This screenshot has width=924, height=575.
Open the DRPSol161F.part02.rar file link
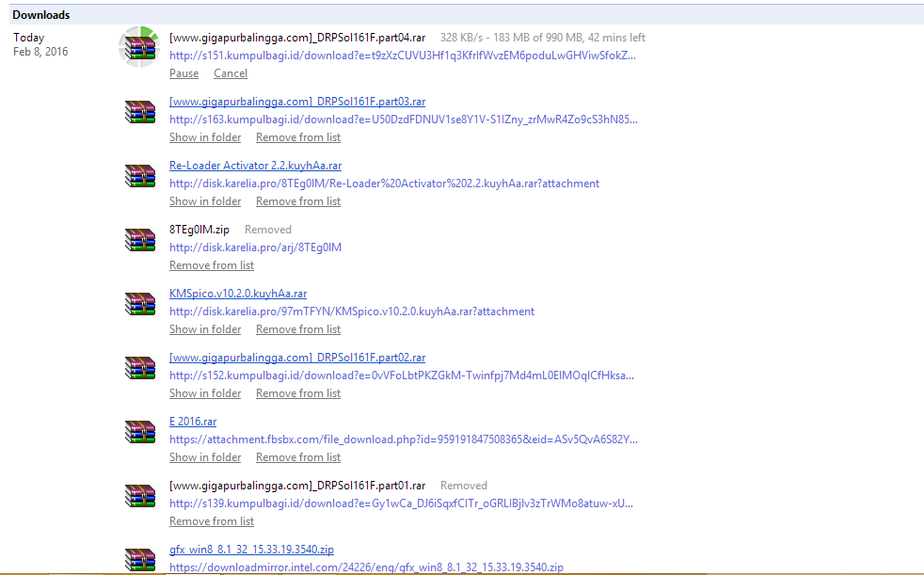tap(297, 358)
